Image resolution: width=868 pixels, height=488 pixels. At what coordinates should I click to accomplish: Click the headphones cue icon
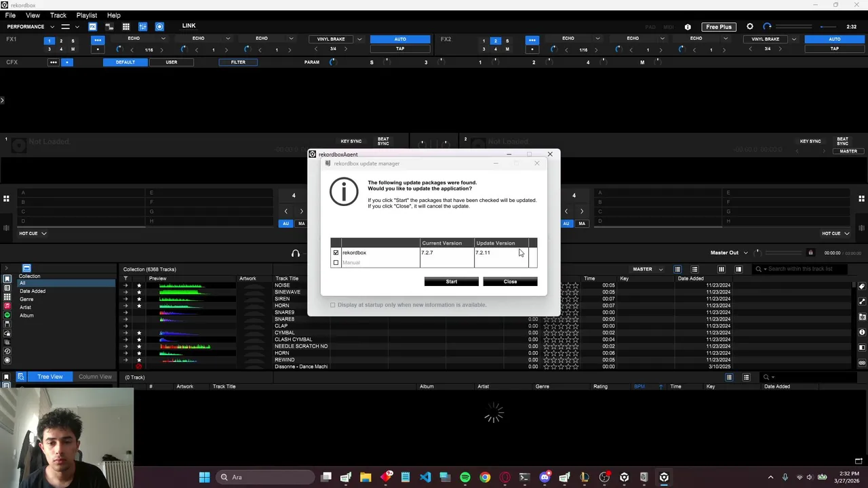click(x=296, y=253)
